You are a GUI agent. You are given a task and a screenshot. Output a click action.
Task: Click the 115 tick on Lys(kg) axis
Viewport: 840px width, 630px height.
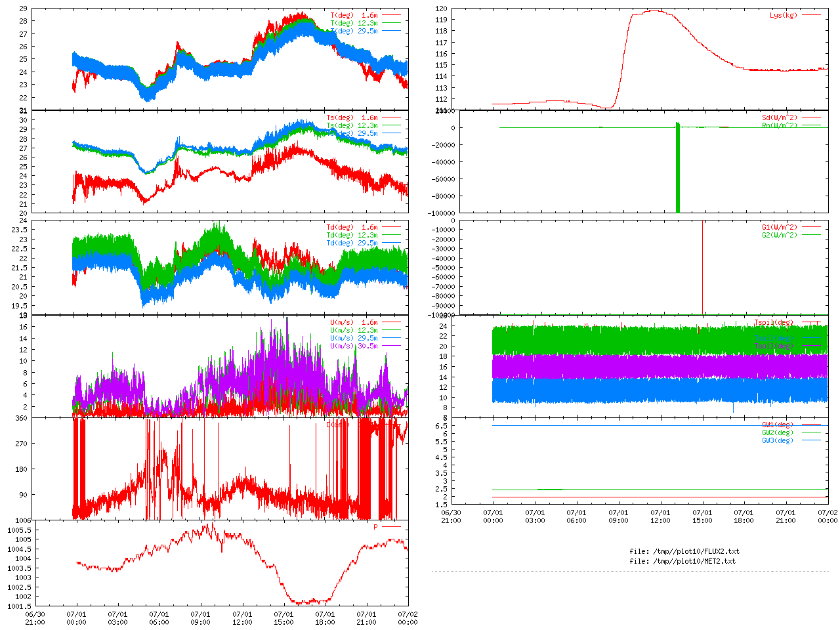tap(441, 66)
